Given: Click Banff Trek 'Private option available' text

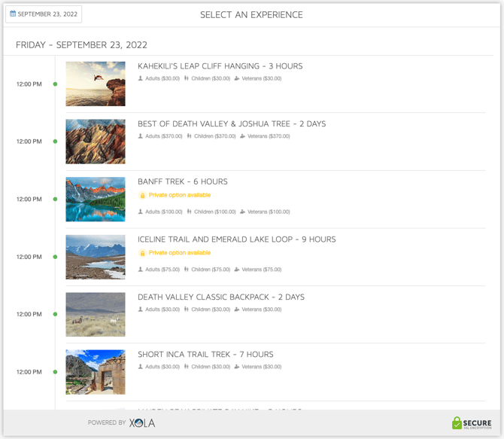Looking at the screenshot, I should 180,195.
